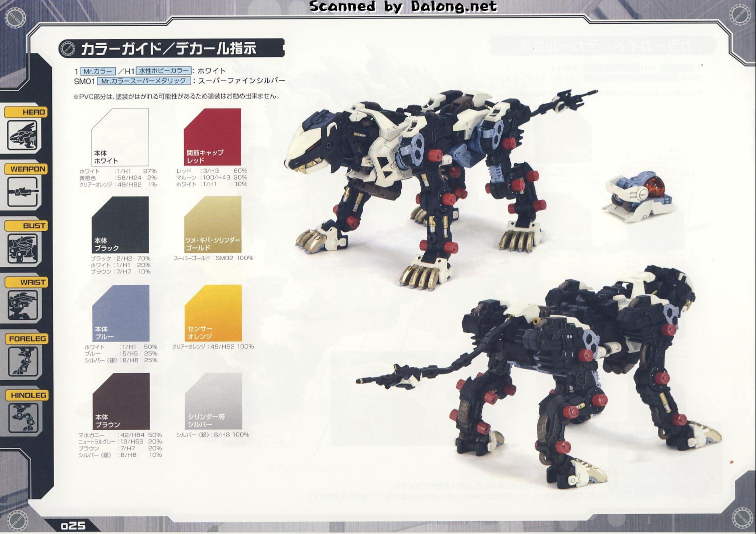Click the PVC部分 warning note line
This screenshot has width=756, height=534.
[177, 96]
